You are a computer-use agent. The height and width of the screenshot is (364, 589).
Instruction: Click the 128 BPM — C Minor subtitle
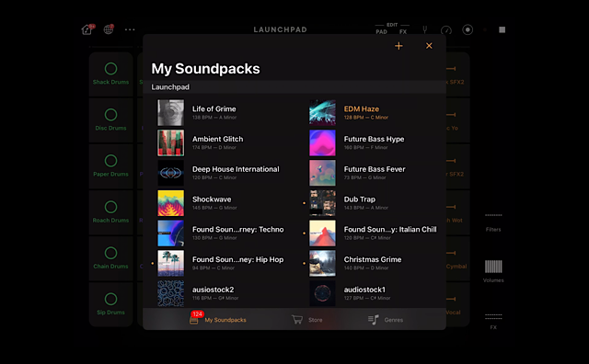pyautogui.click(x=366, y=118)
